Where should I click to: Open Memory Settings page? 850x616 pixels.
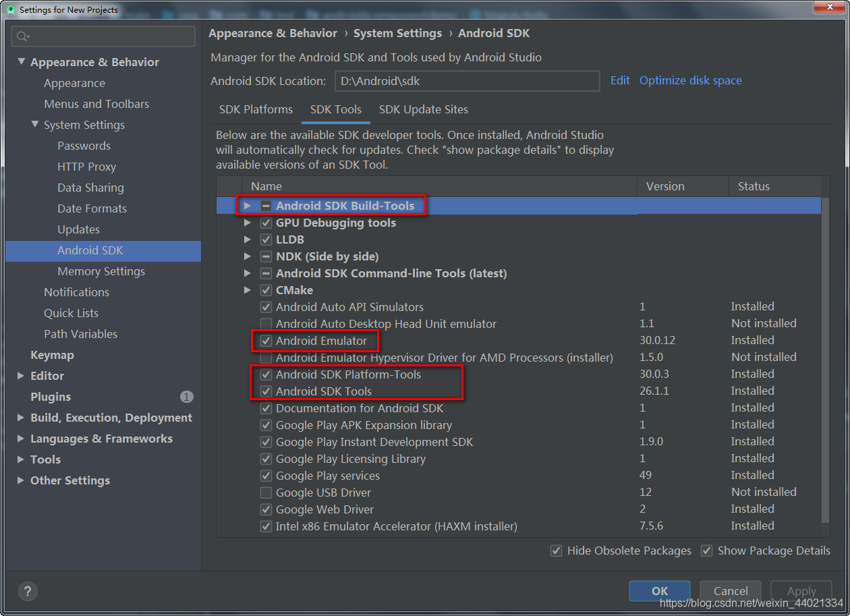tap(101, 271)
